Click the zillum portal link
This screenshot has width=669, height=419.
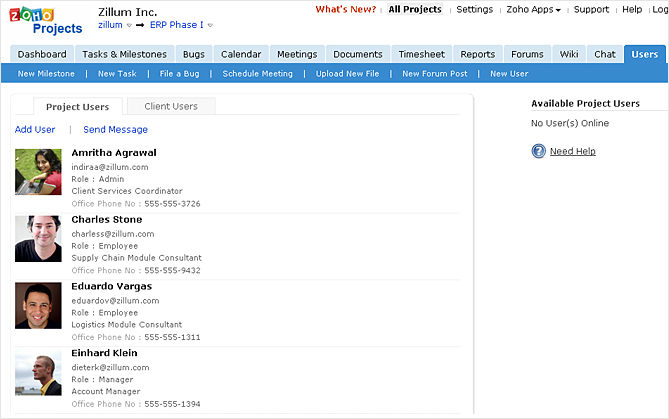click(110, 25)
